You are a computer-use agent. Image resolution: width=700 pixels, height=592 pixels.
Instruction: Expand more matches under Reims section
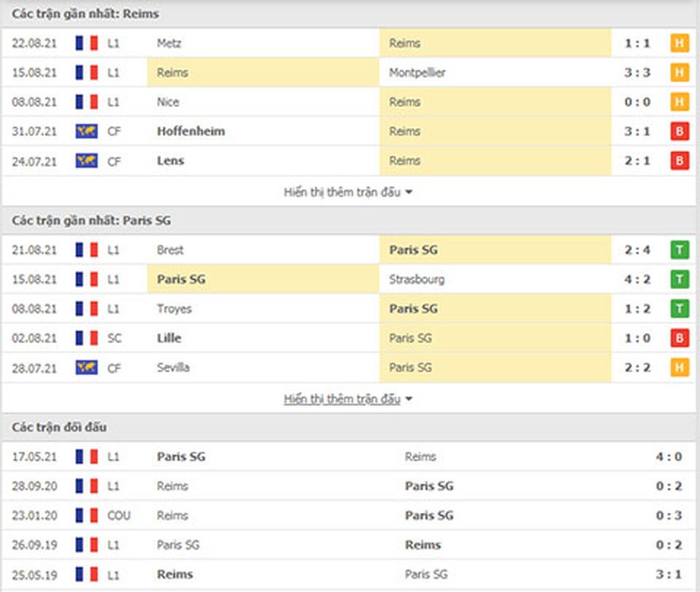pos(348,192)
